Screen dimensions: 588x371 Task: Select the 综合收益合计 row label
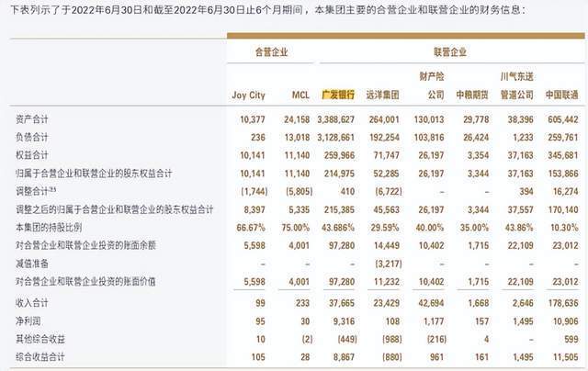point(40,357)
